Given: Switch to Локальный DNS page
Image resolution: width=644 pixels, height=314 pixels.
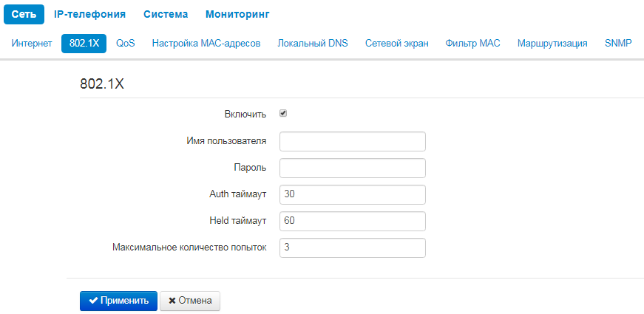Looking at the screenshot, I should click(x=313, y=44).
